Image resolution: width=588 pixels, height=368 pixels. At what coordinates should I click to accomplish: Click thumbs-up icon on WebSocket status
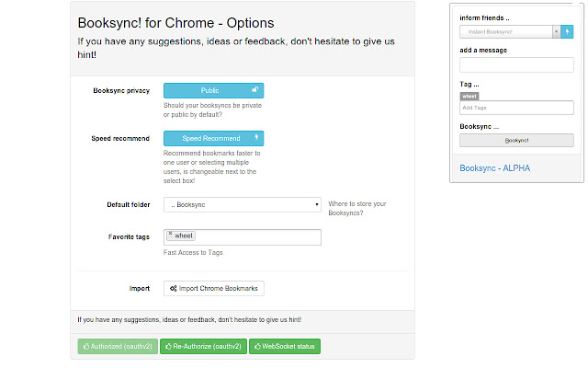point(257,346)
